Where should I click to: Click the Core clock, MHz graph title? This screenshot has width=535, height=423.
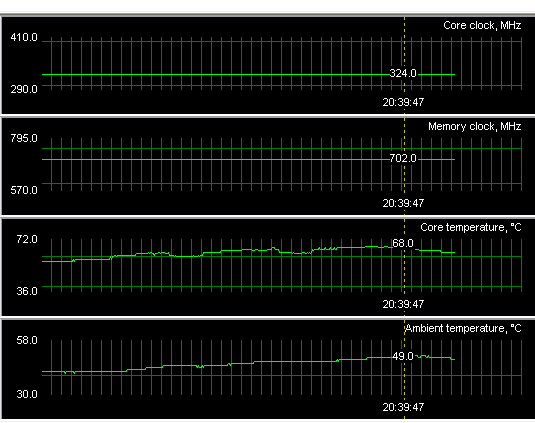482,25
